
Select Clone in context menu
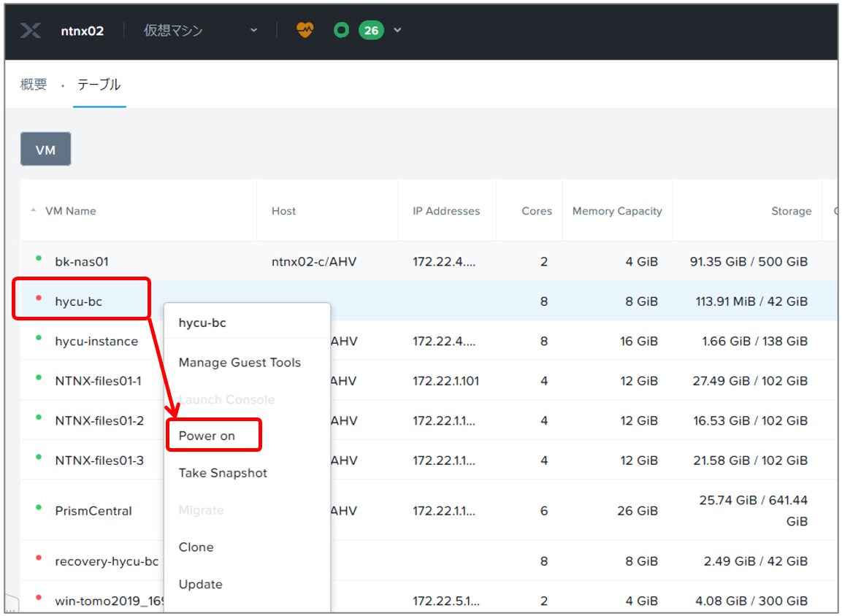[196, 547]
